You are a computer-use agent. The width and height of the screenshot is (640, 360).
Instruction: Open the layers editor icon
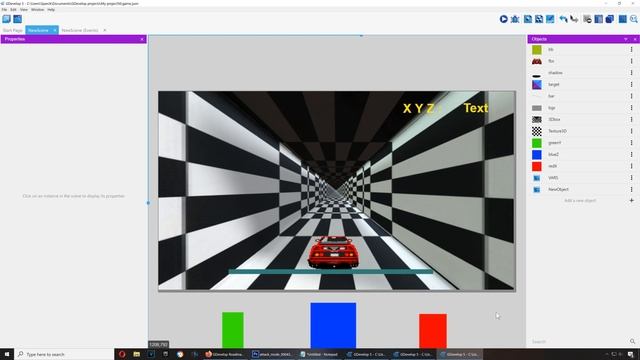[x=610, y=19]
